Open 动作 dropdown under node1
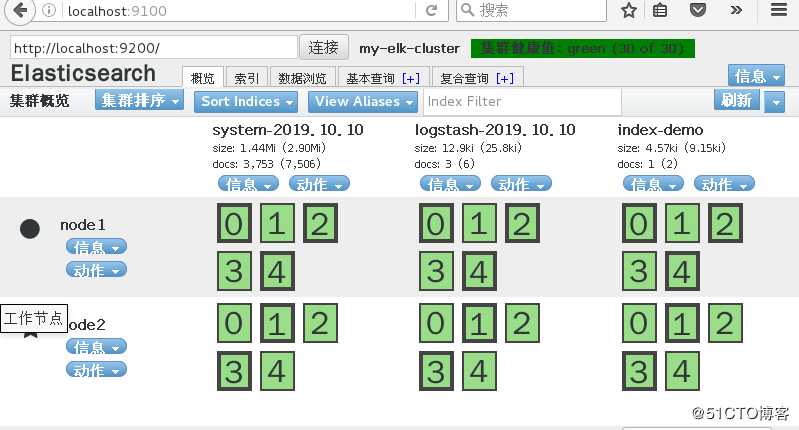 96,270
